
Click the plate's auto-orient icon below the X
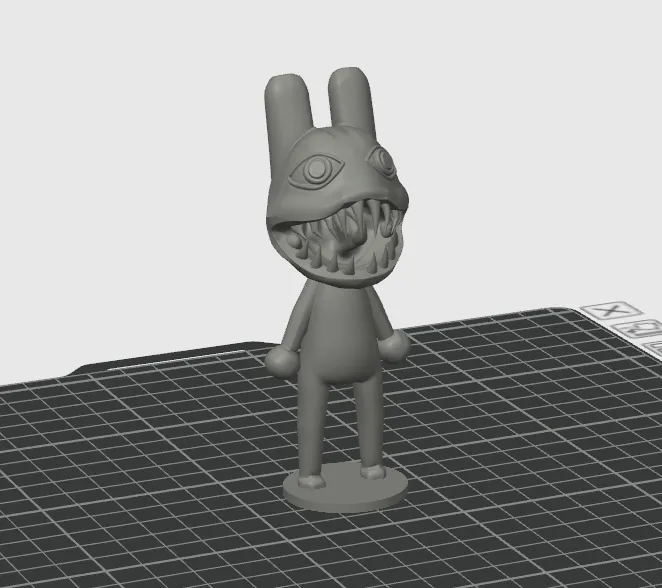[x=639, y=329]
